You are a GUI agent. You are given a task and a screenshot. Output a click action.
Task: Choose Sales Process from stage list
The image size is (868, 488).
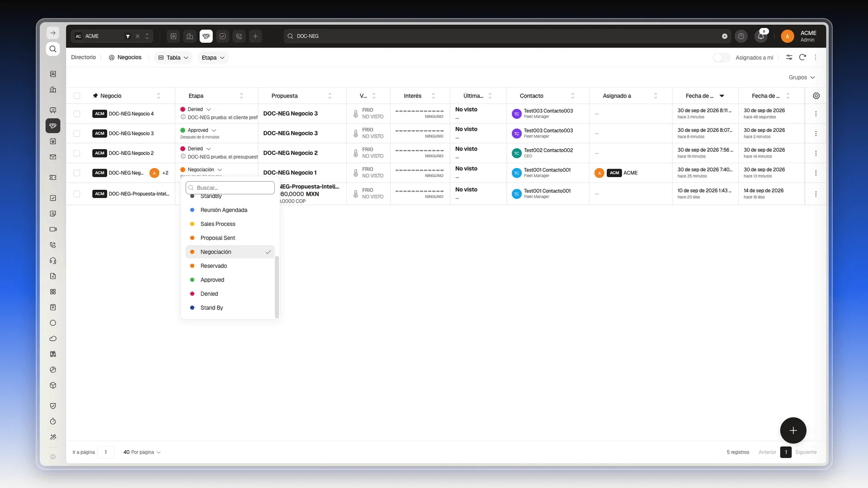point(230,224)
